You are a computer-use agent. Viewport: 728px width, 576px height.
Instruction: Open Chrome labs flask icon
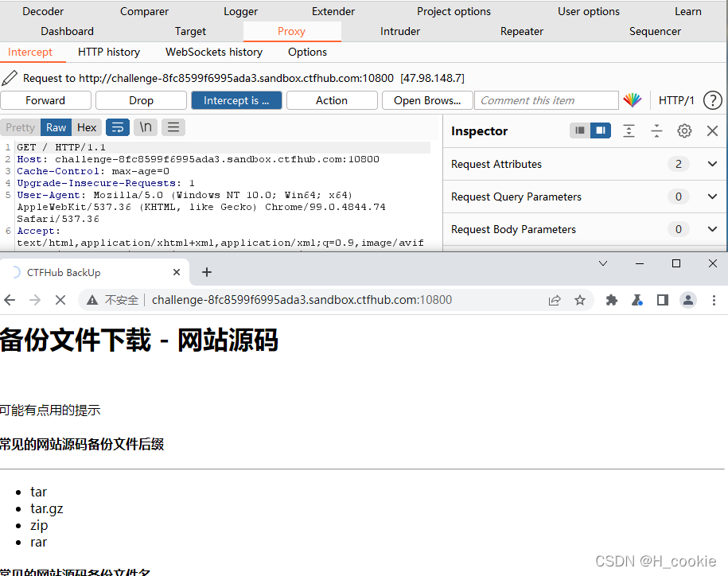pyautogui.click(x=637, y=300)
